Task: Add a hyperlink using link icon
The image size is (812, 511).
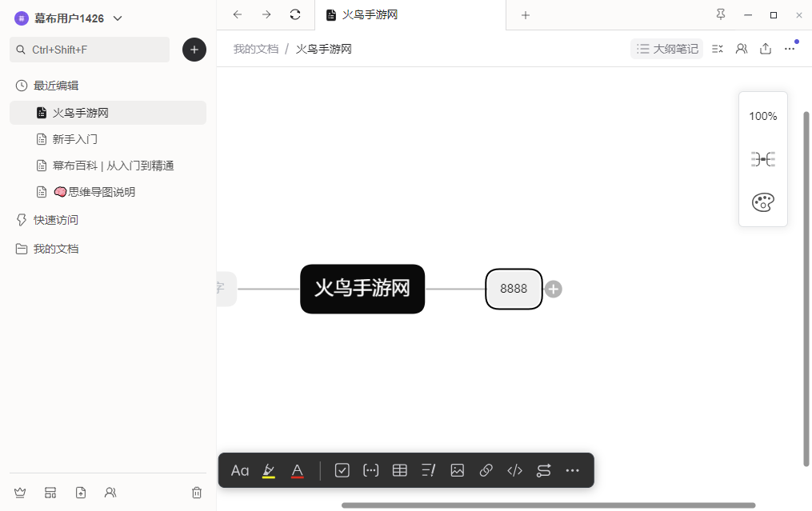Action: (x=486, y=470)
